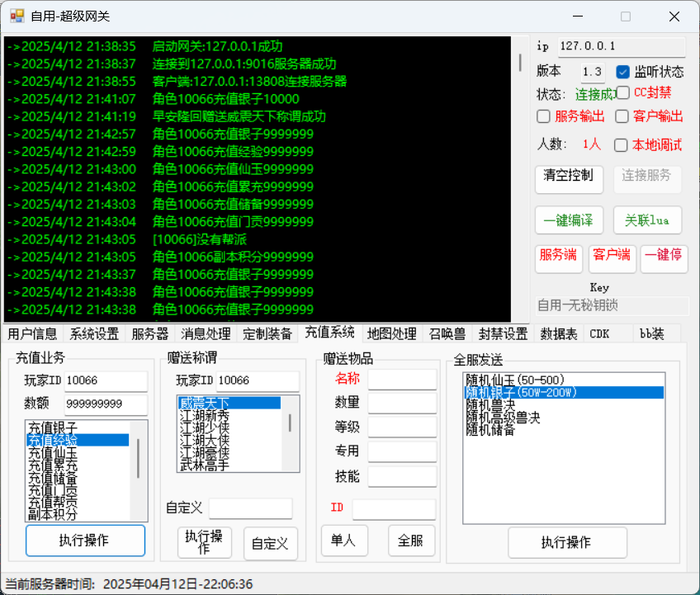Click the 数额 input field
Viewport: 700px width, 595px height.
(x=106, y=404)
